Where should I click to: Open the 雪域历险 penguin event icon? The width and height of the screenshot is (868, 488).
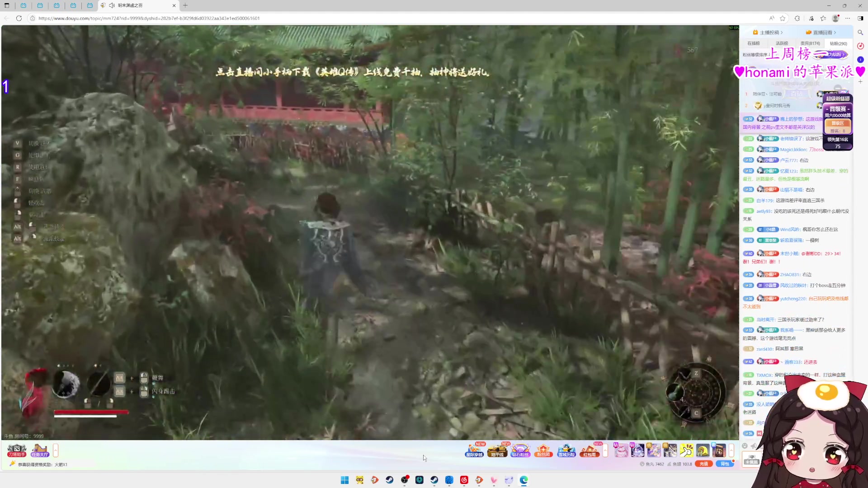[x=566, y=450]
